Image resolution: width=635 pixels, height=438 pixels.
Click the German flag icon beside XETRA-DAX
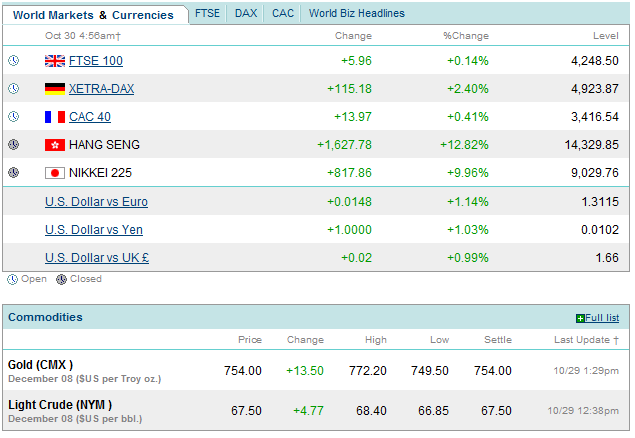(55, 89)
